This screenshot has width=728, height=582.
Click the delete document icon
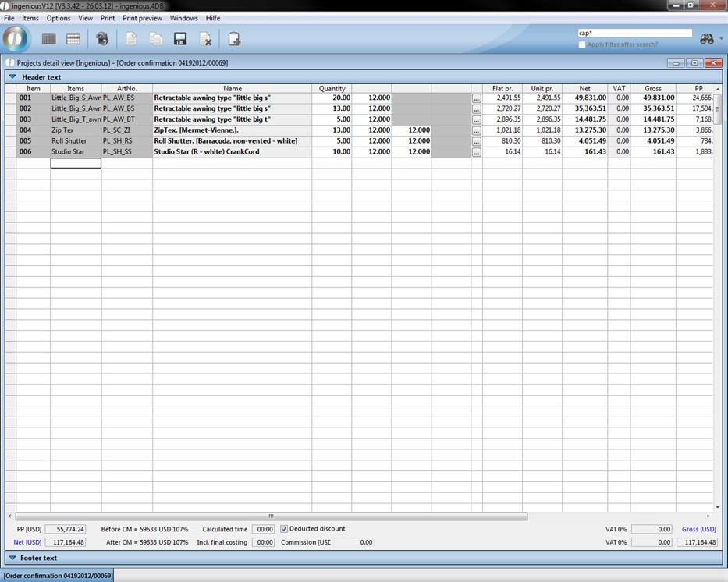205,39
